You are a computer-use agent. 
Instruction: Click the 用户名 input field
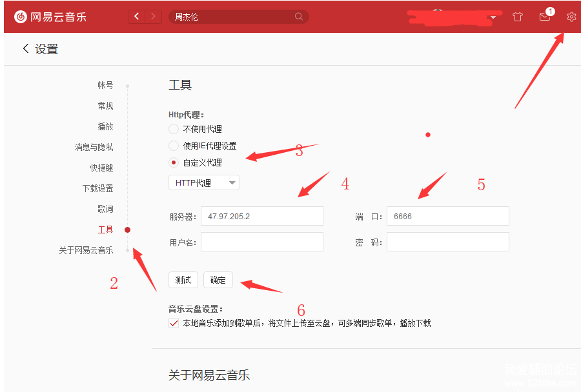(x=262, y=242)
